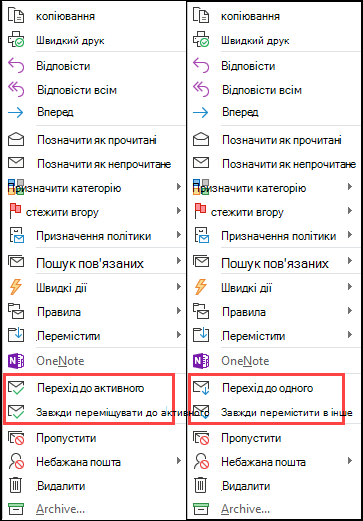Screen dimensions: 363x521
Task: Click purple Reply arrow icon in left menu
Action: [16, 65]
